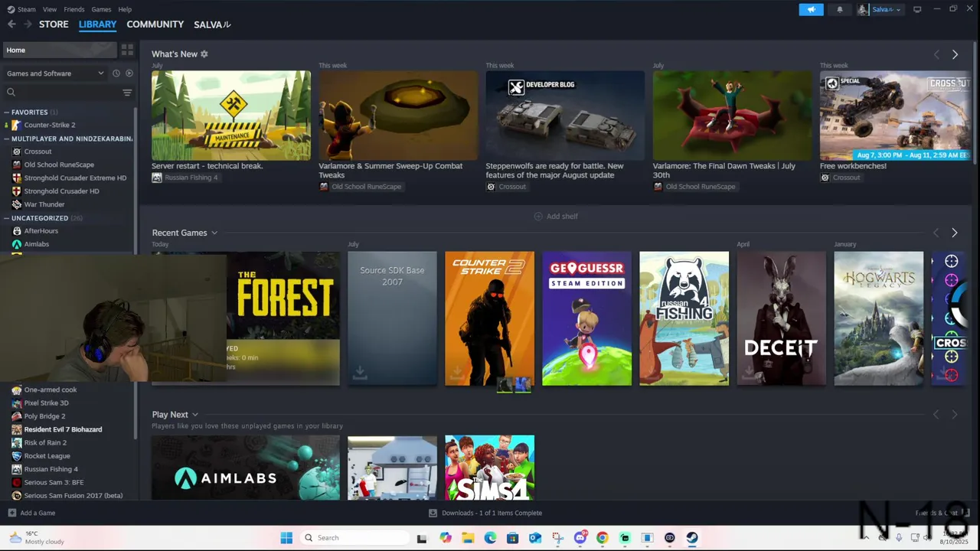The width and height of the screenshot is (980, 551).
Task: Open Deceit game tile
Action: click(781, 318)
